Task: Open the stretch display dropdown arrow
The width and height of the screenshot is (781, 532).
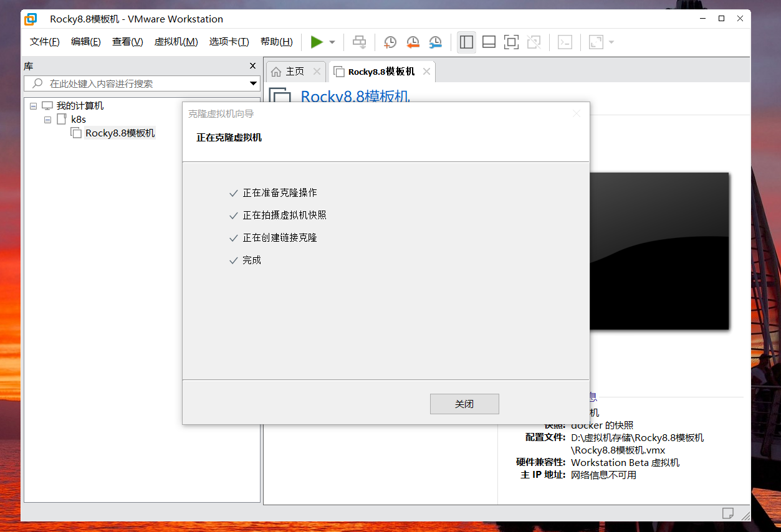Action: (611, 42)
